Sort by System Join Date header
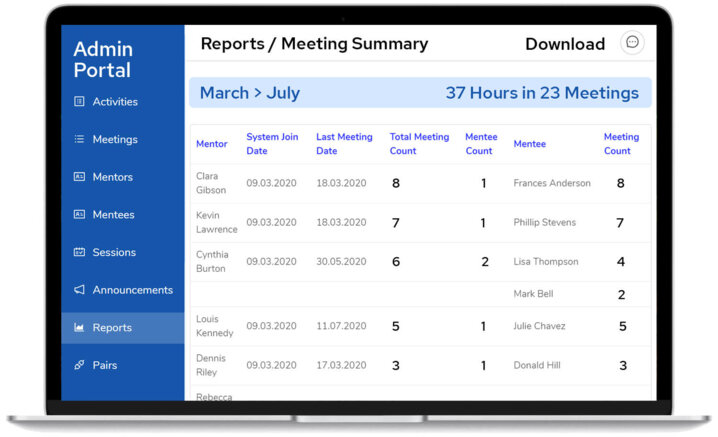This screenshot has width=718, height=437. coord(272,144)
